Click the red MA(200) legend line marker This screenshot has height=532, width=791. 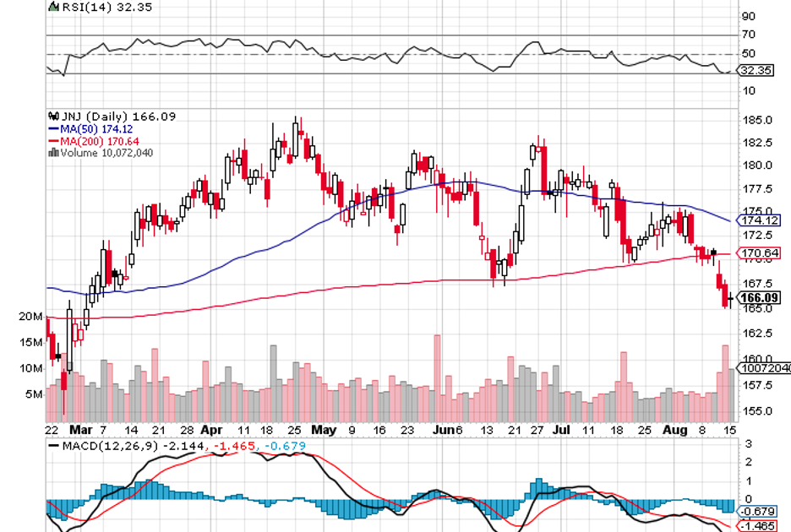tap(52, 141)
